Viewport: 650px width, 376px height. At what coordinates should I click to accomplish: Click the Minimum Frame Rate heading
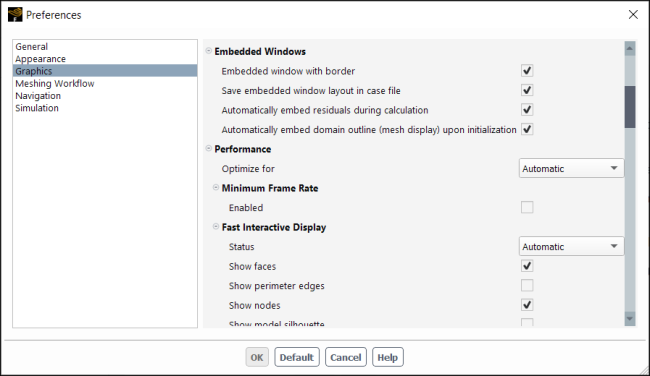(x=270, y=188)
